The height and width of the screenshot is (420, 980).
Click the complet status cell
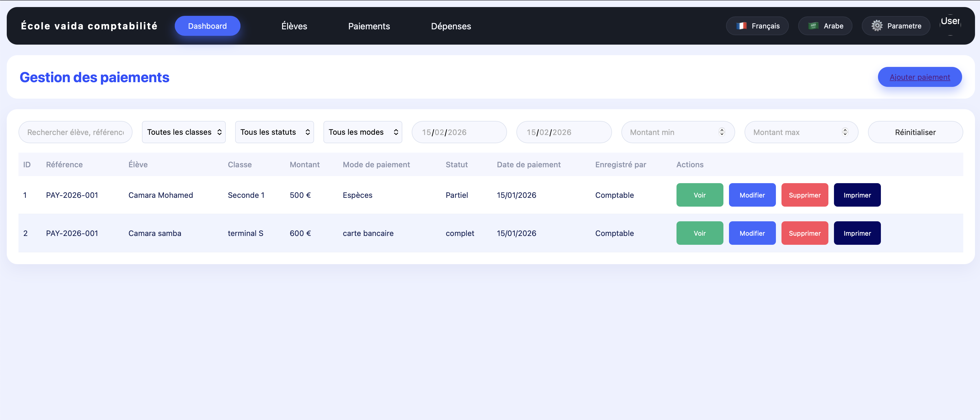coord(460,233)
